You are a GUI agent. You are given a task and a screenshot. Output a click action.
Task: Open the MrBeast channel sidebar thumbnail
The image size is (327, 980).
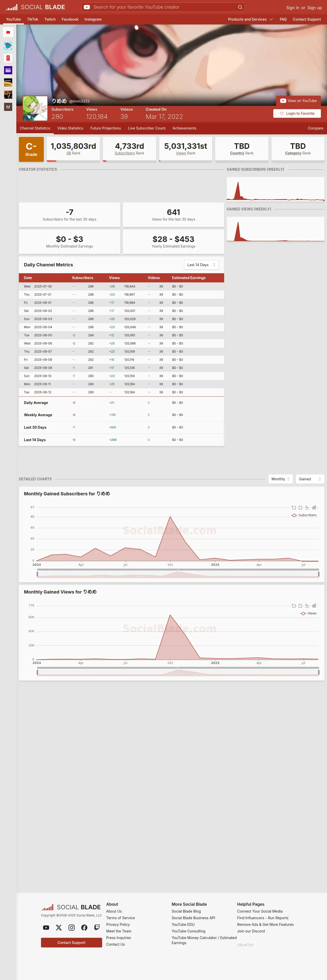coord(8,46)
